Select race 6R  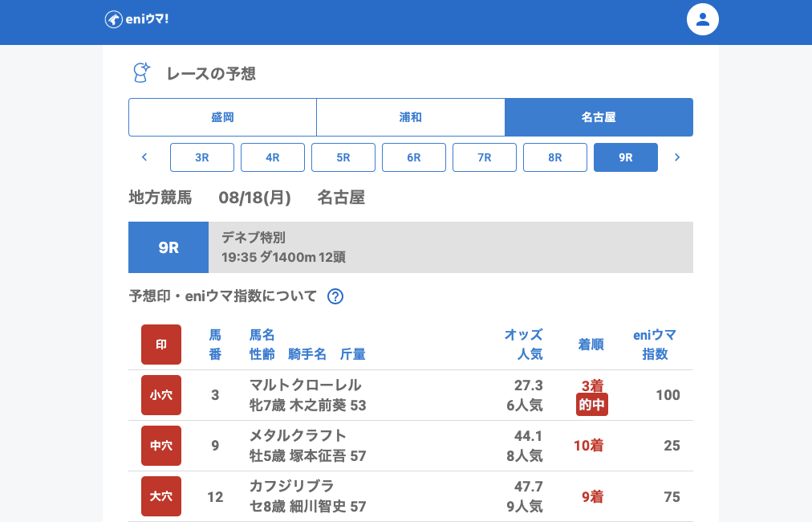(x=414, y=157)
